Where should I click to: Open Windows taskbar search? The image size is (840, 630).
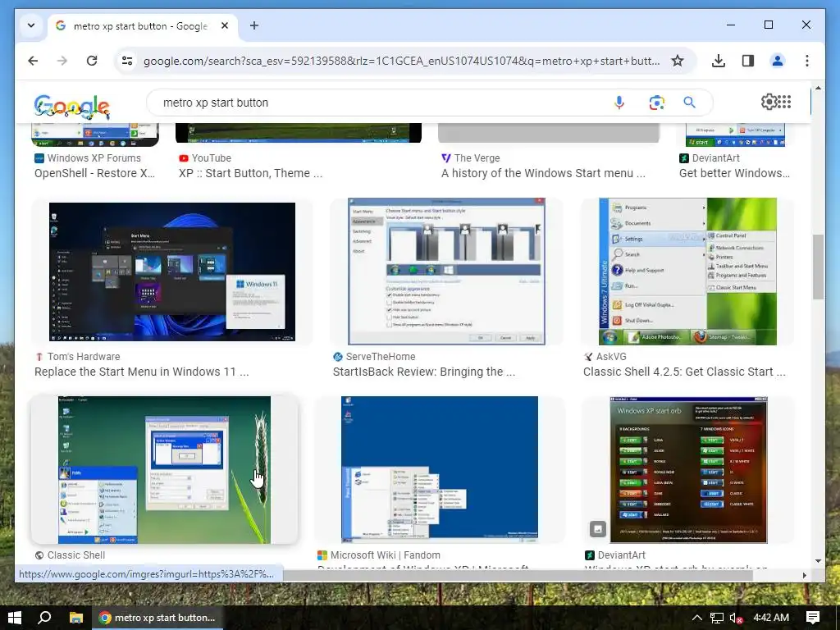(44, 618)
